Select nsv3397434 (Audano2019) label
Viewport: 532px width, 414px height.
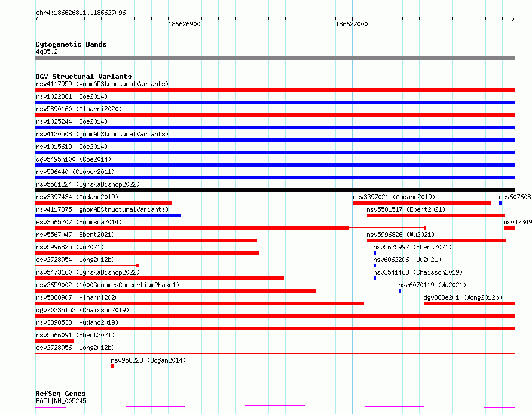coord(77,197)
